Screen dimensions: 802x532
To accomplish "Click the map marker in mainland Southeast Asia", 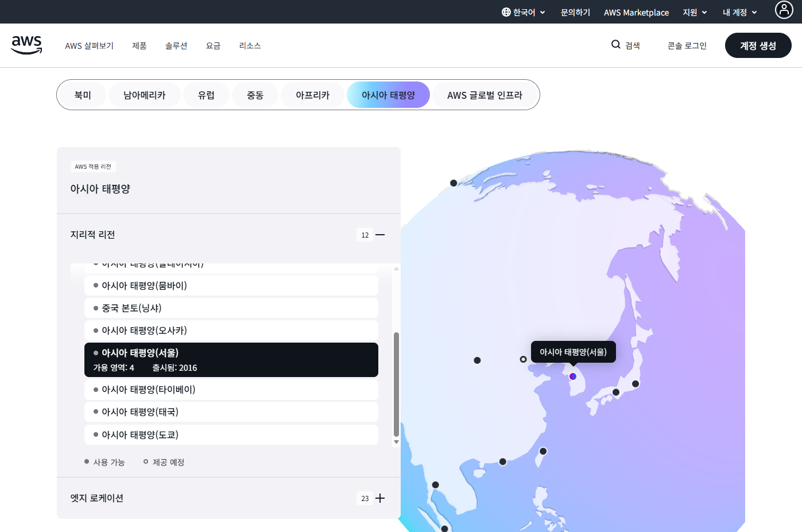I will (435, 485).
